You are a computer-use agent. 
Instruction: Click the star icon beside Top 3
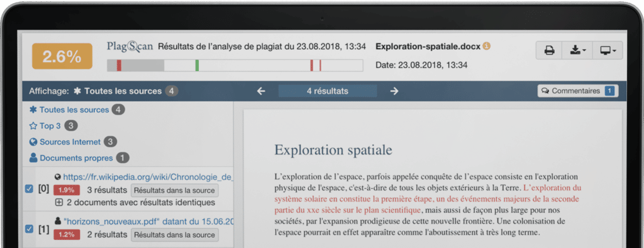click(x=33, y=126)
